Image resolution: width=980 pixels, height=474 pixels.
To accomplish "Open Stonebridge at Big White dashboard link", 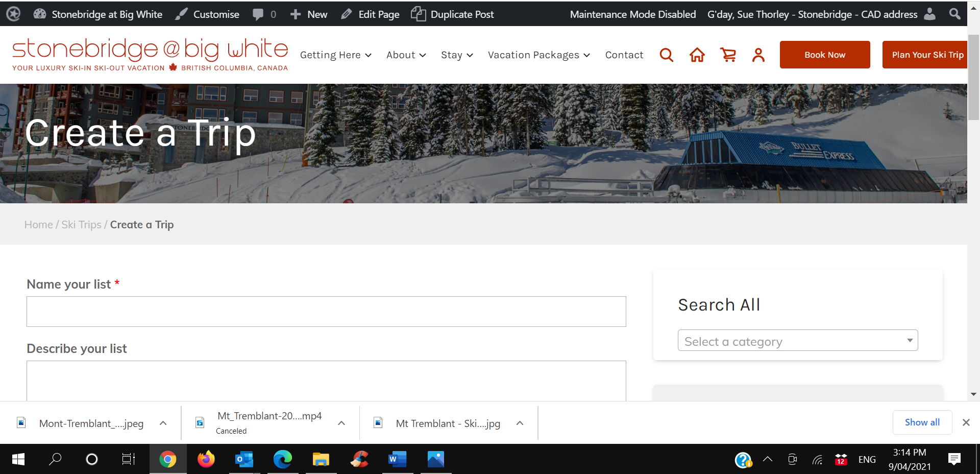I will (98, 14).
